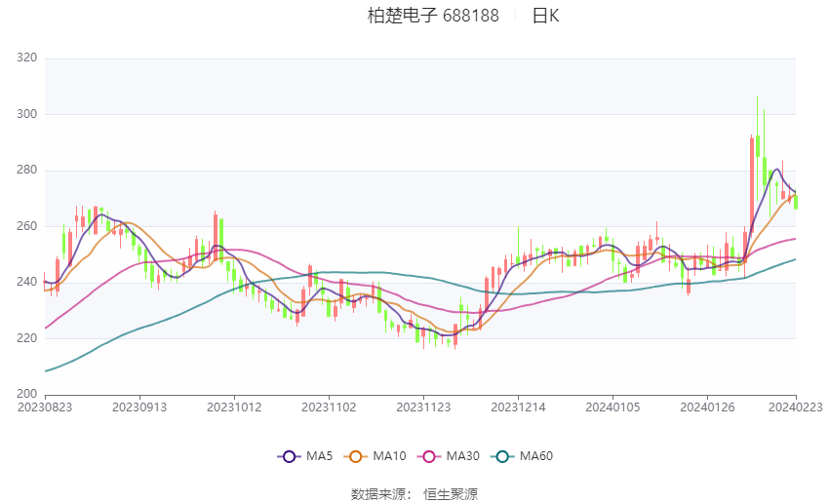
Task: Click the 20231102 x-axis date label
Action: [329, 407]
